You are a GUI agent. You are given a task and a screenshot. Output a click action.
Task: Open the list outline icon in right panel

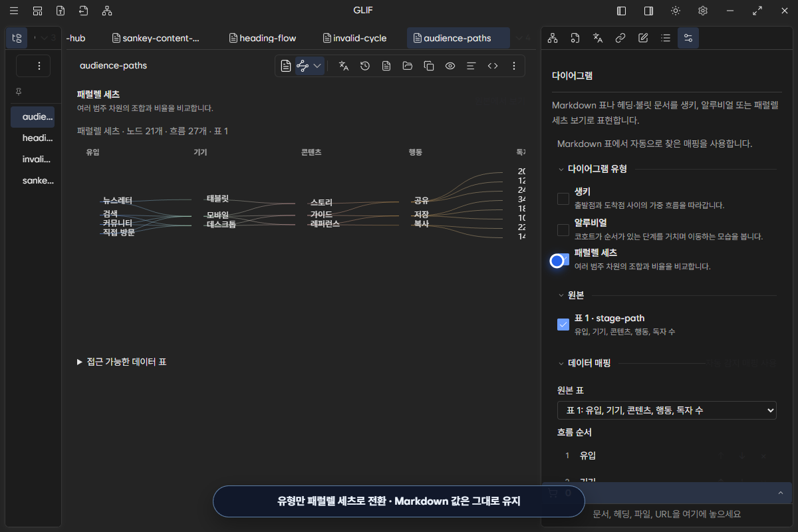pos(666,38)
